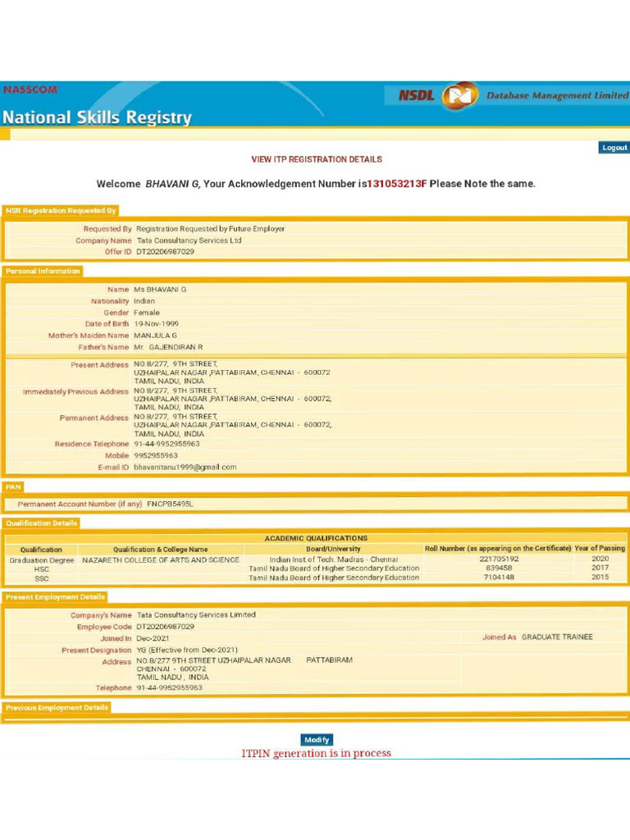Click the 'Qualification' column header

pos(41,550)
